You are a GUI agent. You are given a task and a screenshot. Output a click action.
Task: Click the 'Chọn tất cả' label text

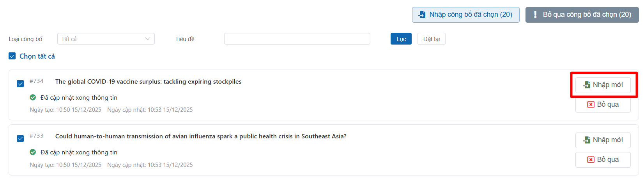[37, 56]
